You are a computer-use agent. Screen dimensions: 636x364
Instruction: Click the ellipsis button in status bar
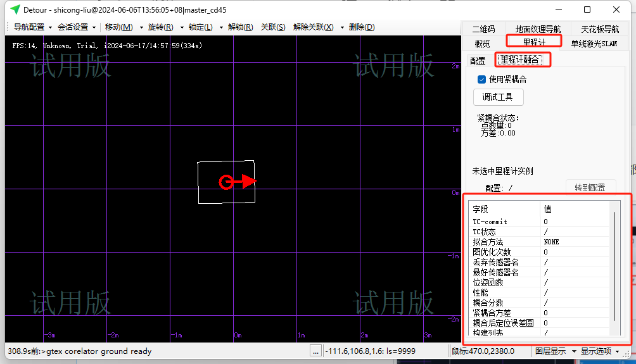pos(315,351)
